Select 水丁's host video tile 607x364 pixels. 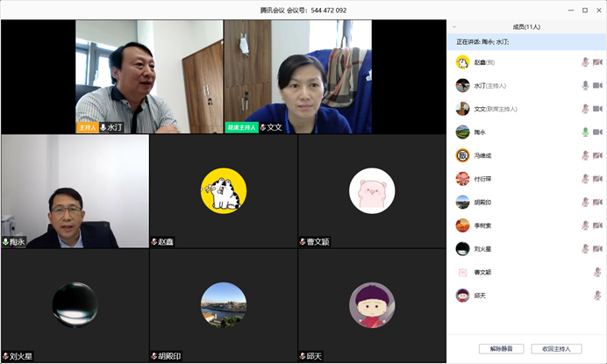coord(149,76)
